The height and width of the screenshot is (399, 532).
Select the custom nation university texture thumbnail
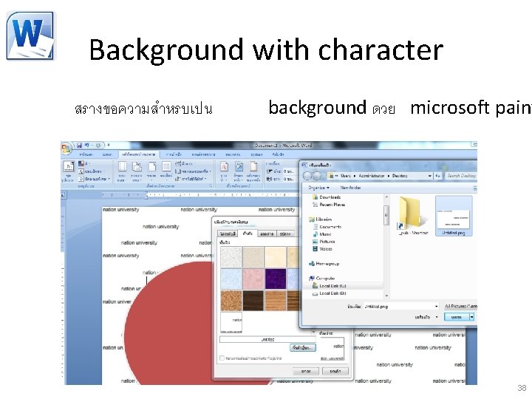(231, 323)
